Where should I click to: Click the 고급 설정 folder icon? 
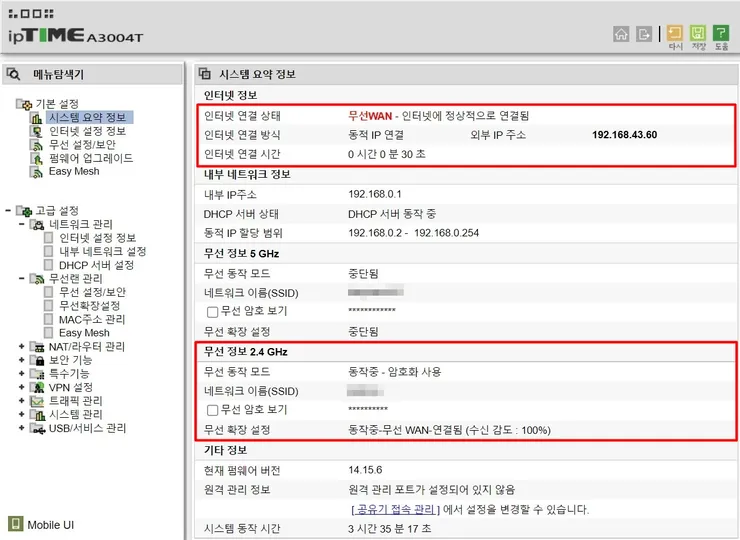point(25,211)
